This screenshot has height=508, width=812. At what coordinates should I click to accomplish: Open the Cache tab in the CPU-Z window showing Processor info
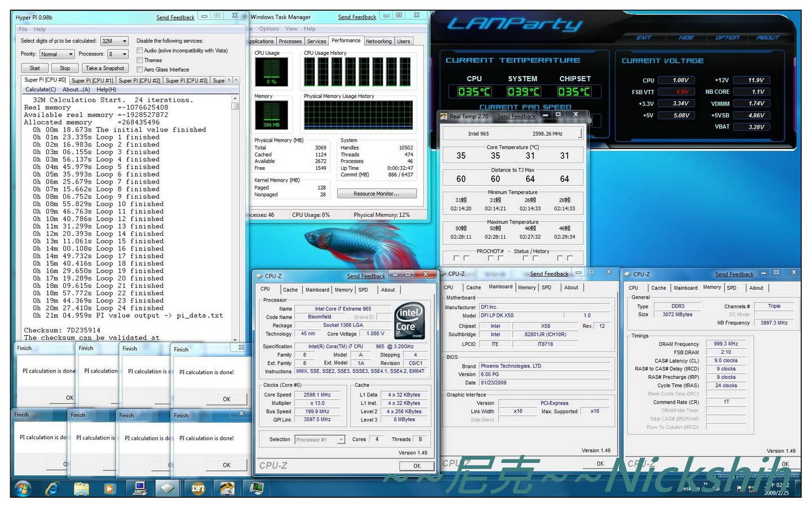[x=290, y=290]
